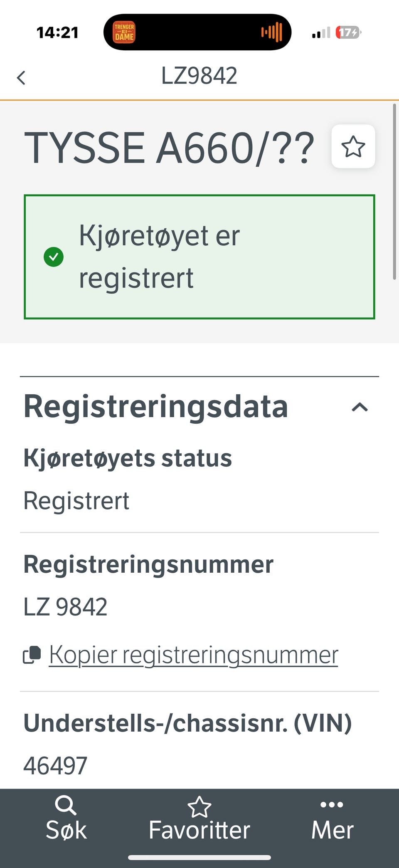
Task: Tap the home indicator bar
Action: click(x=199, y=857)
